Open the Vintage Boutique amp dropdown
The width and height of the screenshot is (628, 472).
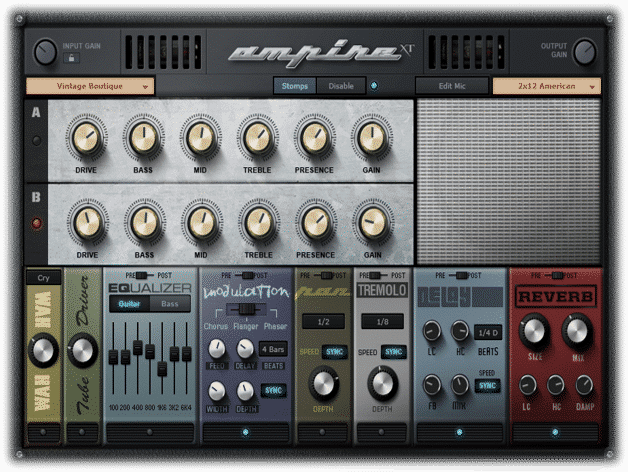tap(90, 86)
